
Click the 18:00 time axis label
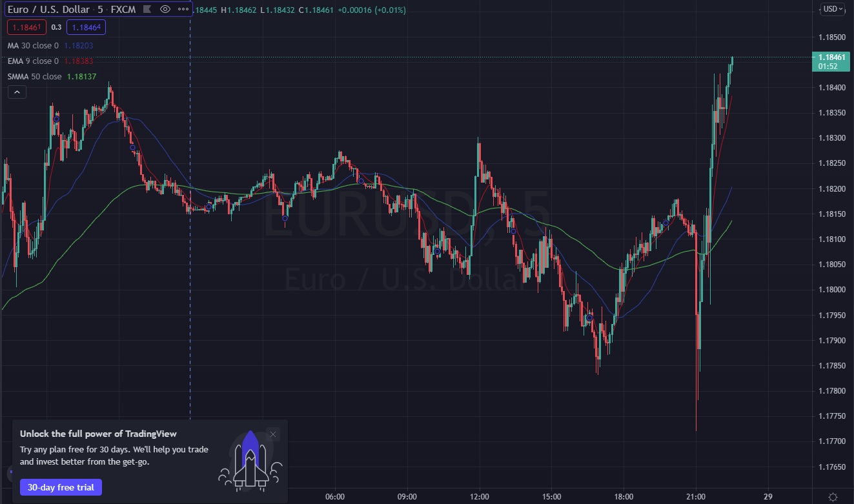click(624, 497)
